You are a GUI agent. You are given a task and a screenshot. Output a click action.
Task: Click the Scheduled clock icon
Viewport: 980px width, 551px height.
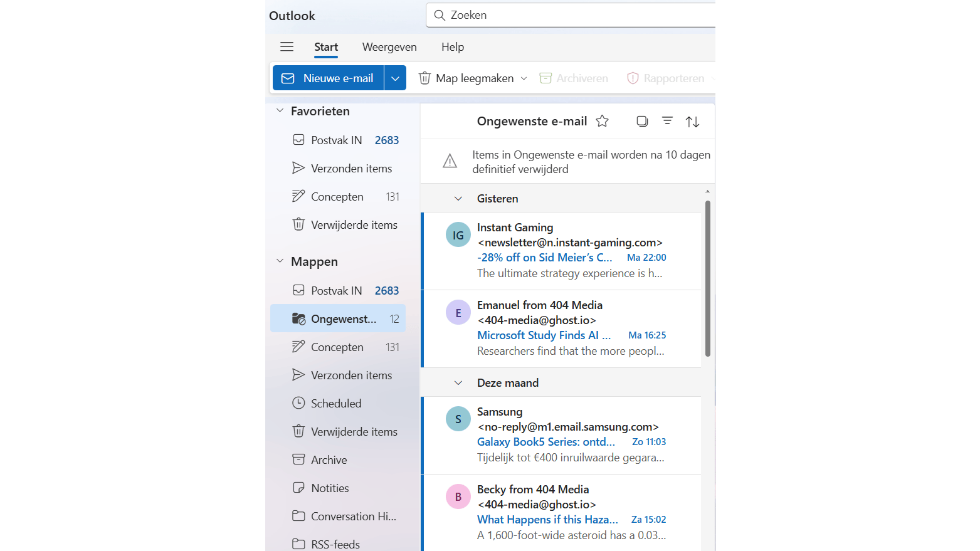point(298,403)
